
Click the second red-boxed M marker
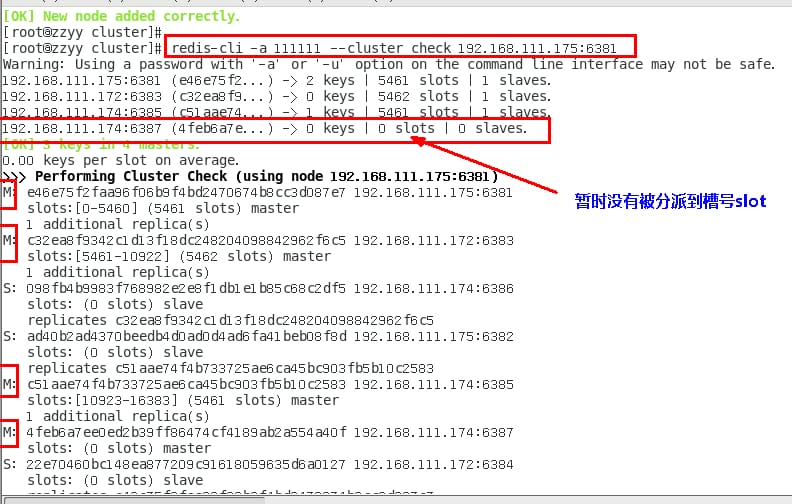[9, 241]
